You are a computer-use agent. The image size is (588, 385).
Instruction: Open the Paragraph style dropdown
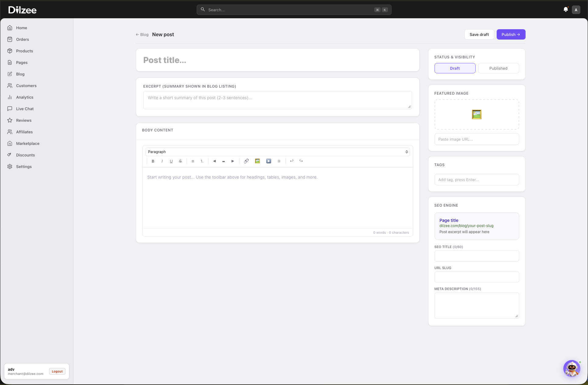click(277, 152)
